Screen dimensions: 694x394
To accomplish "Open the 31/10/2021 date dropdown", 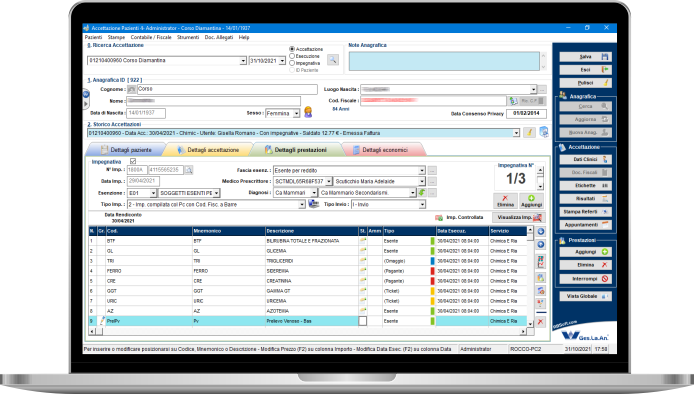I will point(282,61).
